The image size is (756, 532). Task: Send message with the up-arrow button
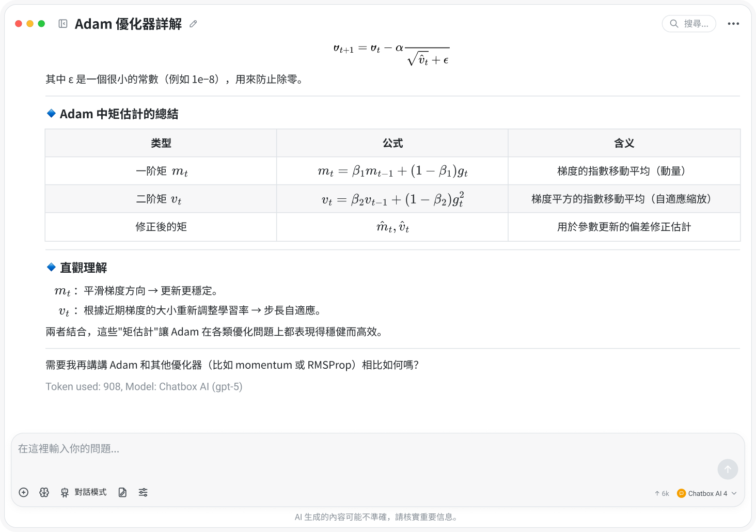click(x=728, y=469)
